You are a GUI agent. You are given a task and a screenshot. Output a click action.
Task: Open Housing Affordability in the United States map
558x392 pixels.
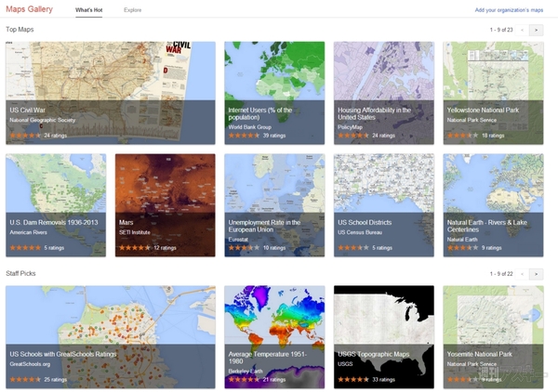[383, 93]
